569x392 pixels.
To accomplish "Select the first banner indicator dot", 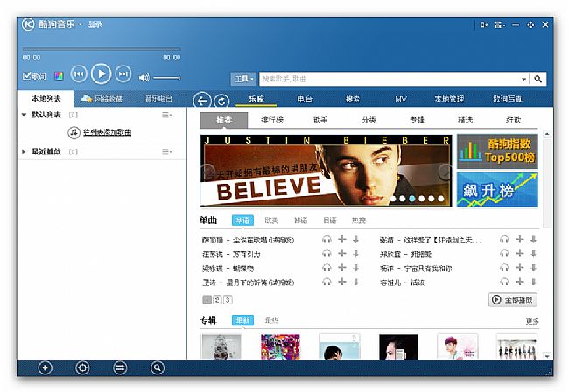I will [x=393, y=199].
